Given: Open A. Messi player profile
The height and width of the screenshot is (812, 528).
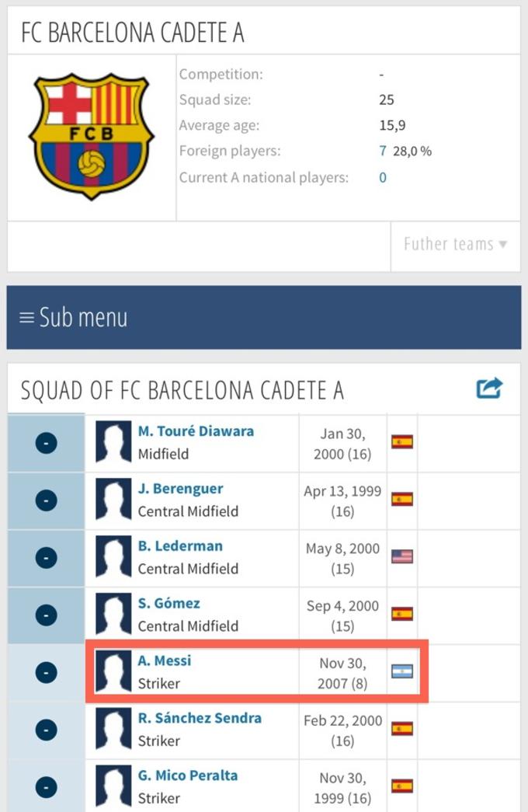Looking at the screenshot, I should (165, 660).
